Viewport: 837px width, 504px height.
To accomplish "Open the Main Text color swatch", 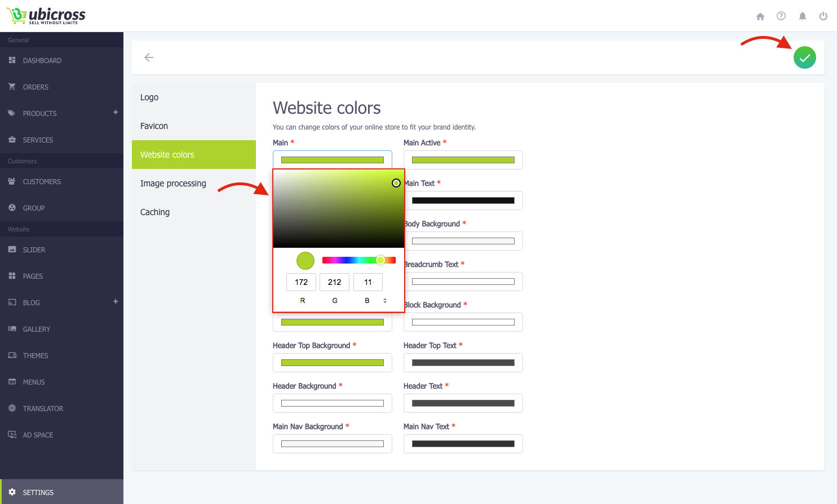I will (x=463, y=200).
